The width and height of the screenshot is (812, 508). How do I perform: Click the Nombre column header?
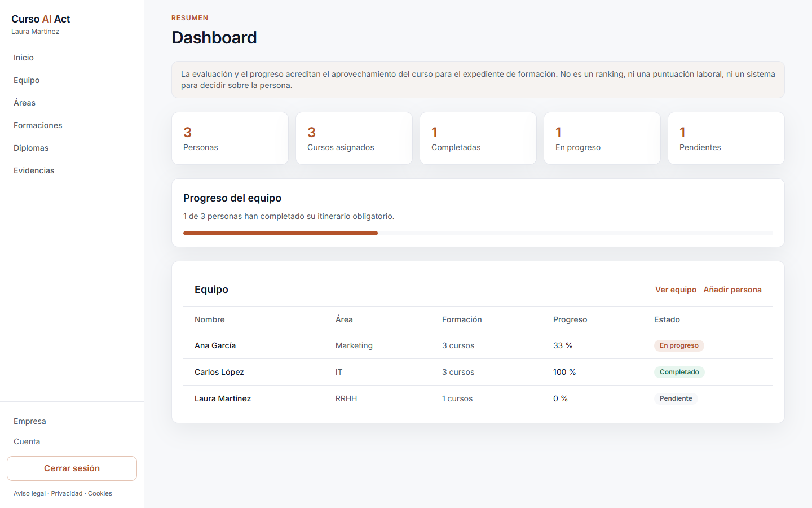click(x=210, y=319)
